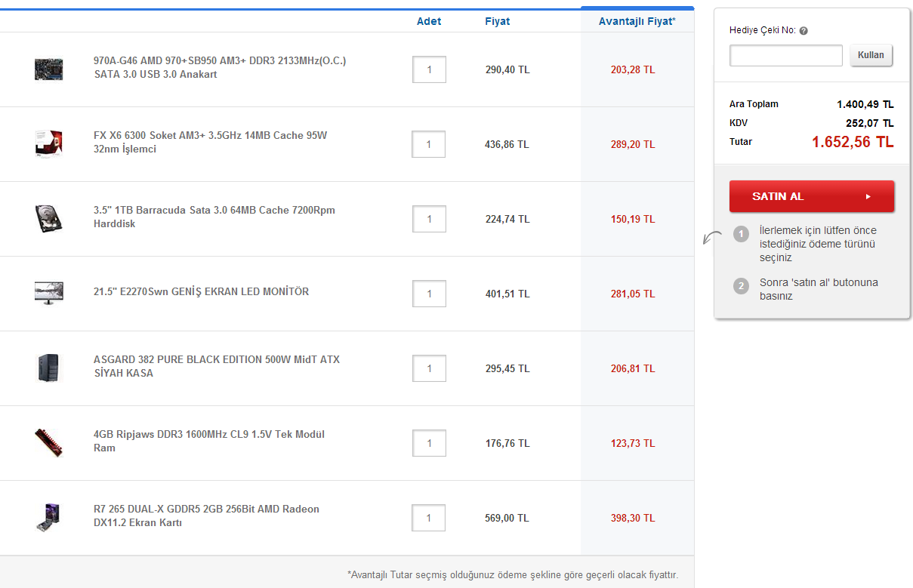Click the Barracuda hard disk thumbnail
This screenshot has height=588, width=913.
(48, 218)
